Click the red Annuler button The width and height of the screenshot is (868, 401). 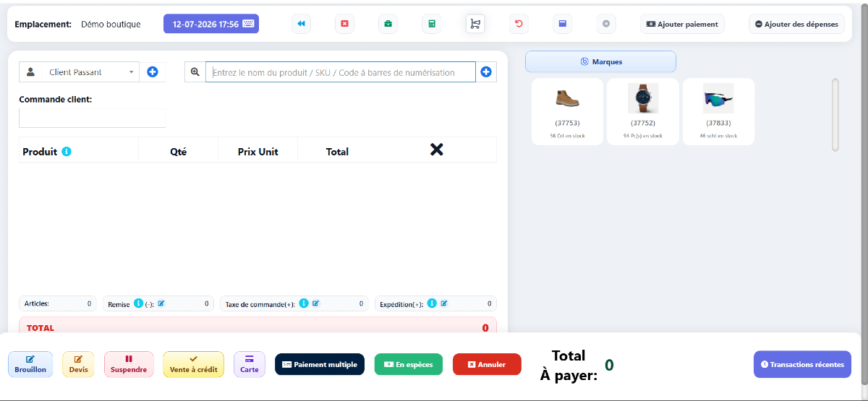click(487, 364)
